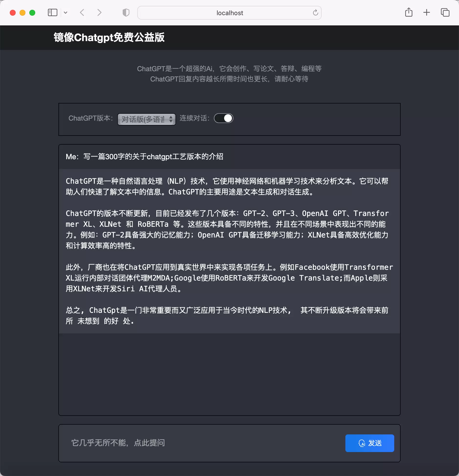Screen dimensions: 459x476
Task: Click the paragraph starting 此外，厂商也在将ChatGPT
Action: [229, 278]
